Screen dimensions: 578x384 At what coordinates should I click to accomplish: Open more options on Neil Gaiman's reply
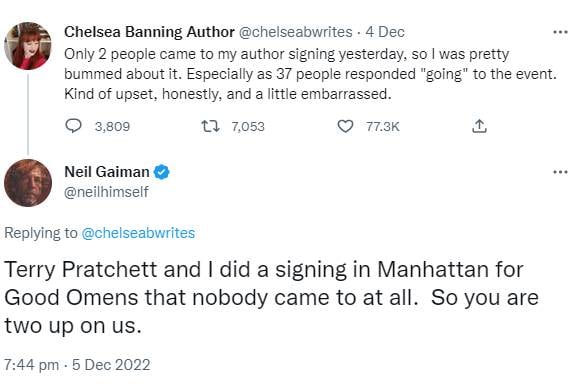[560, 172]
